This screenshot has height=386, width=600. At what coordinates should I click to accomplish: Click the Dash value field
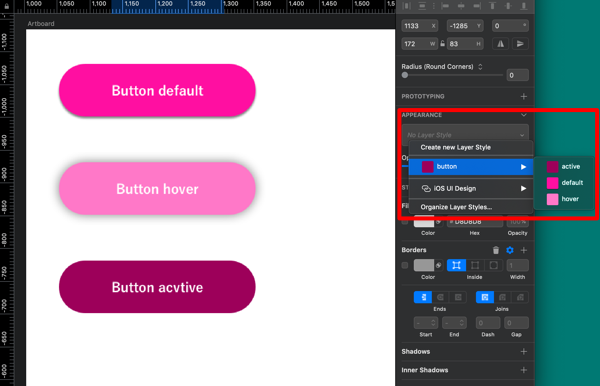click(488, 323)
